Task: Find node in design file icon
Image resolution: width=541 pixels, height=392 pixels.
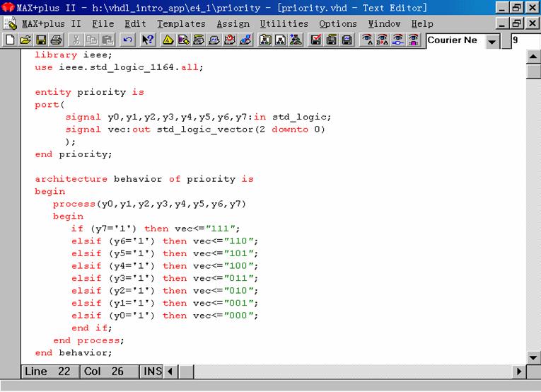Action: [x=398, y=40]
